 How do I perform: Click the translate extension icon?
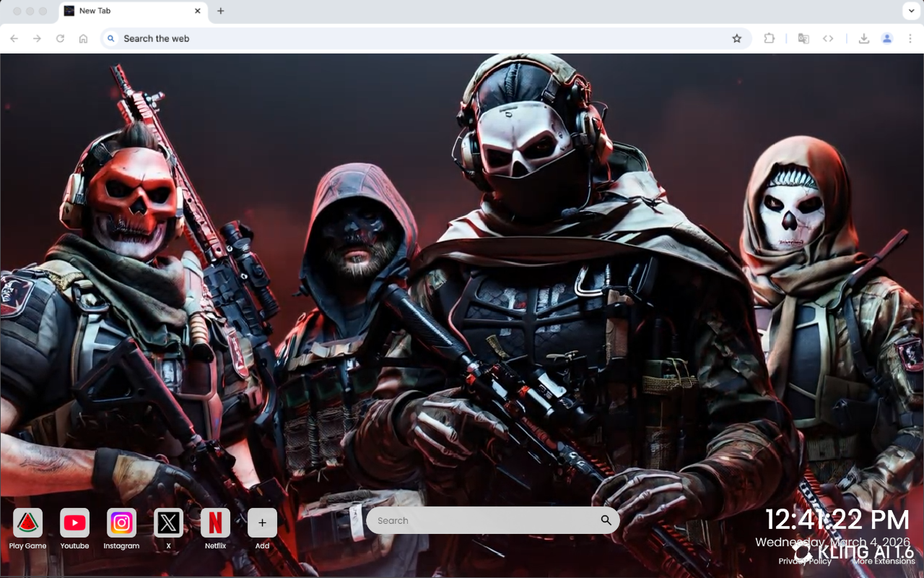[x=803, y=38]
